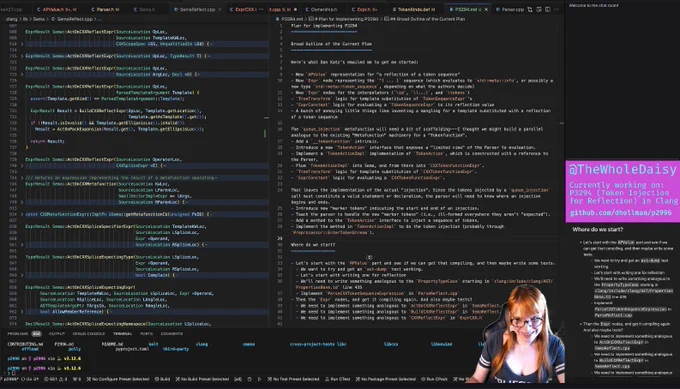The height and width of the screenshot is (389, 680).
Task: Open the DEBUG CONSOLE panel tab
Action: point(89,333)
